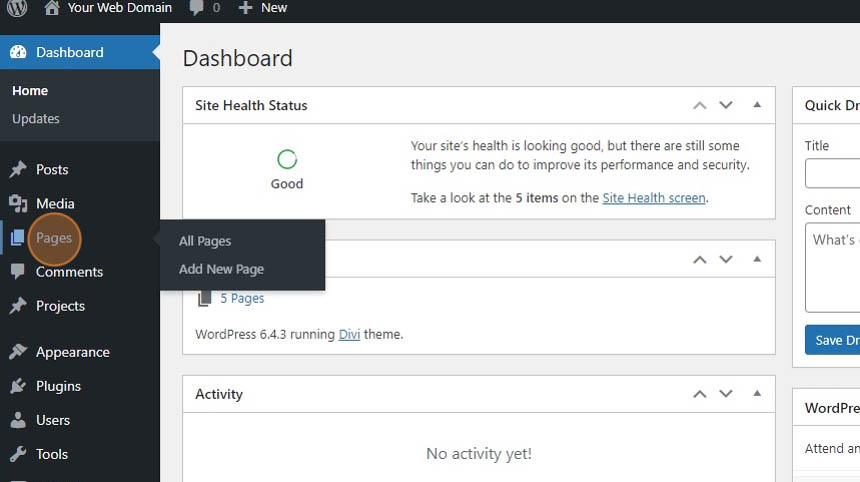This screenshot has width=860, height=482.
Task: Open the Dashboard menu item
Action: point(80,52)
